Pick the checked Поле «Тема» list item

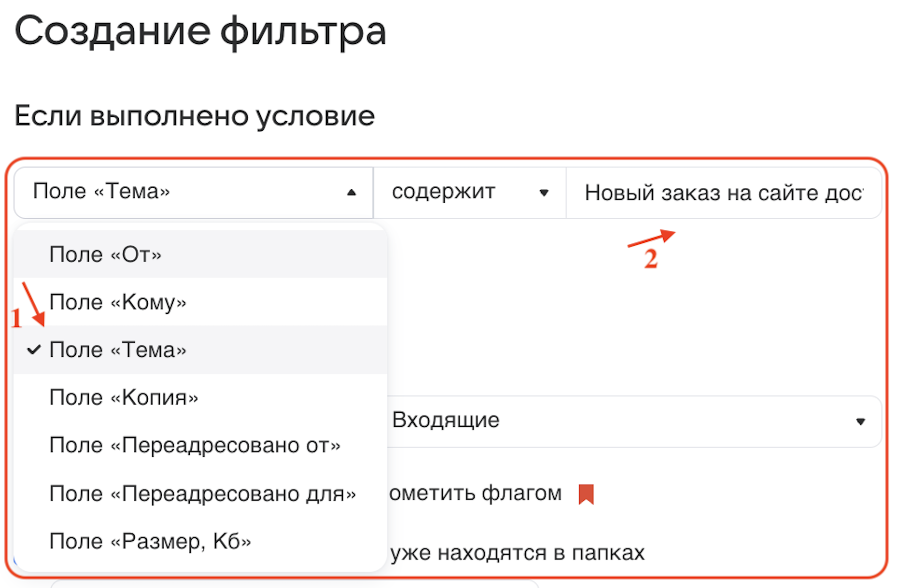(x=118, y=350)
